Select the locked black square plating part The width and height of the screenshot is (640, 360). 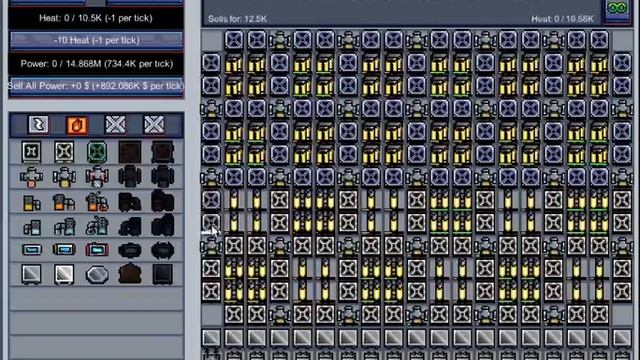coord(162,274)
